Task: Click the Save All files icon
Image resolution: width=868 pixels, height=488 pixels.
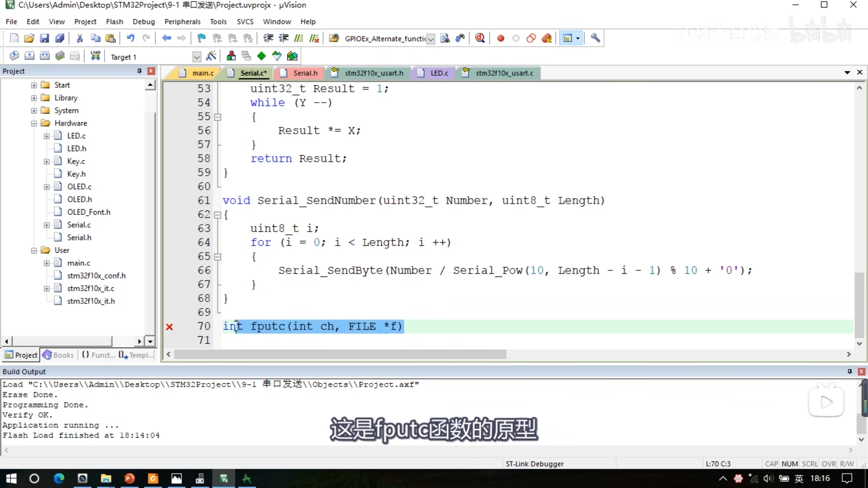Action: (60, 38)
